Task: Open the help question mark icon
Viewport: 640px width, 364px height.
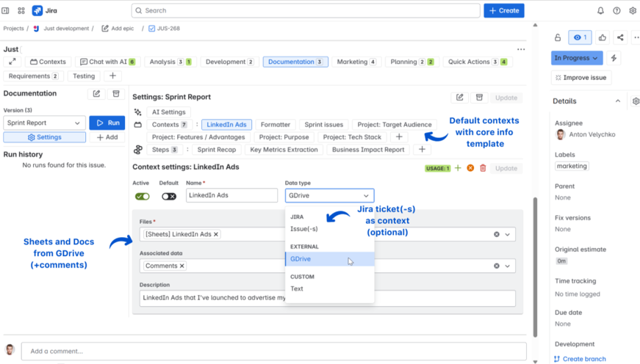Action: tap(616, 11)
